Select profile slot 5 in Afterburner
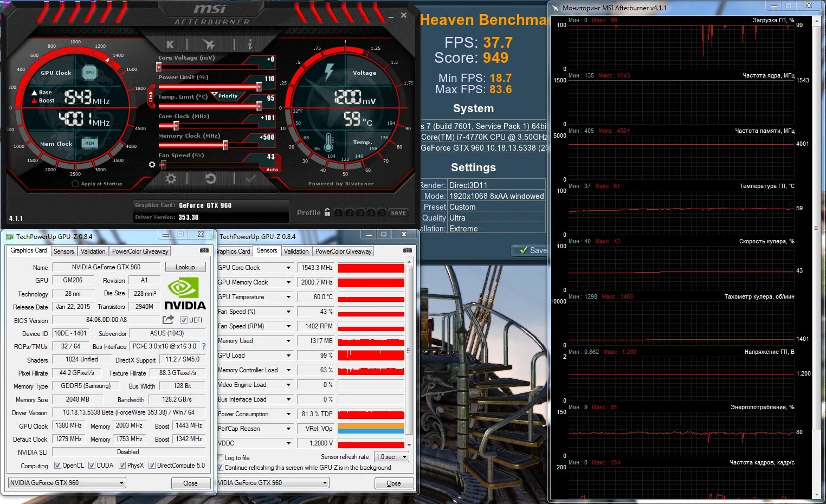 382,212
